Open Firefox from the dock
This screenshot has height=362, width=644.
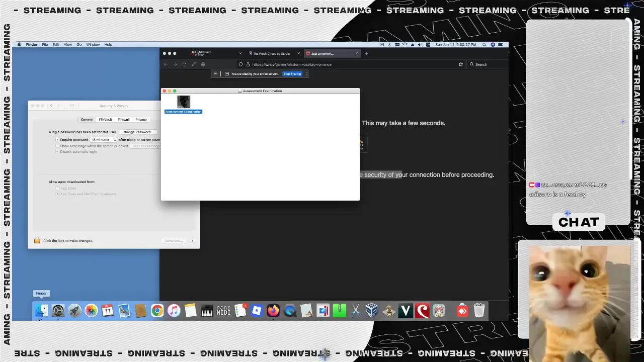tap(273, 311)
